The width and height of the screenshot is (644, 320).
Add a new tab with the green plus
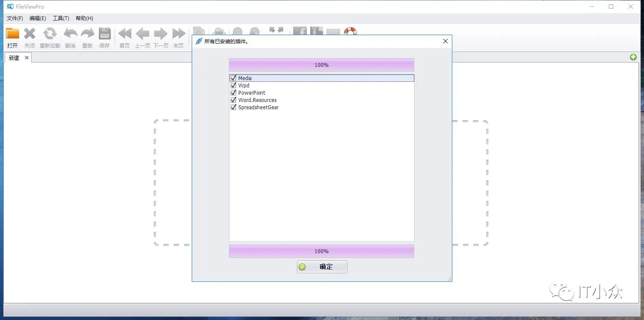tap(633, 57)
